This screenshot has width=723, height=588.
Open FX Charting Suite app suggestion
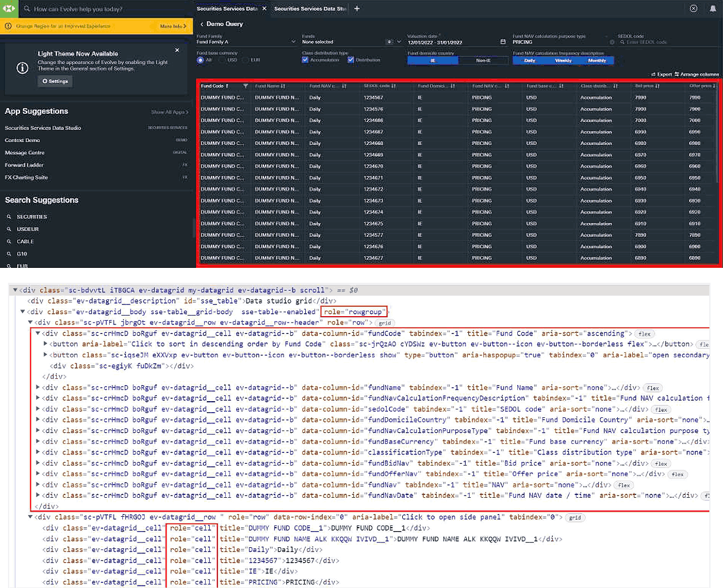click(x=26, y=177)
